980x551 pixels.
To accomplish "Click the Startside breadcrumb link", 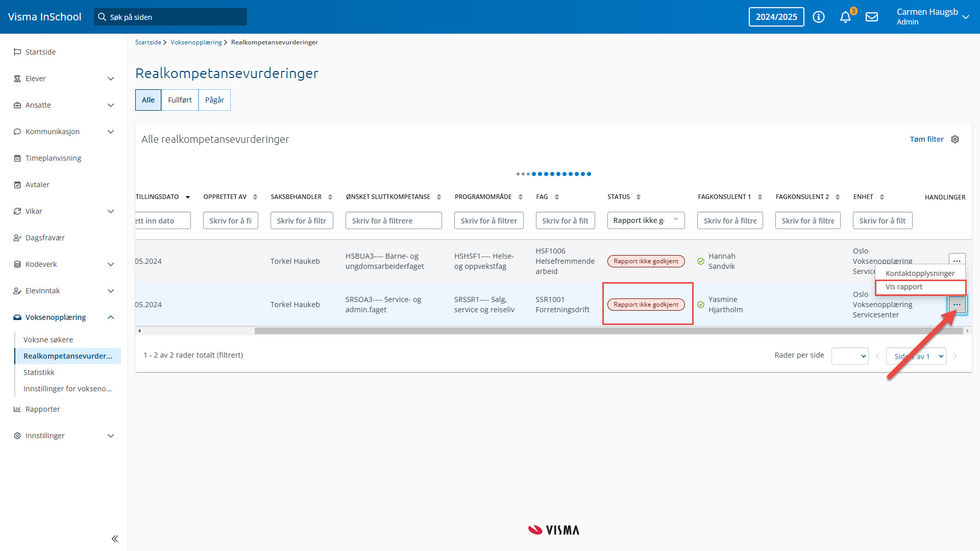I will coord(148,42).
